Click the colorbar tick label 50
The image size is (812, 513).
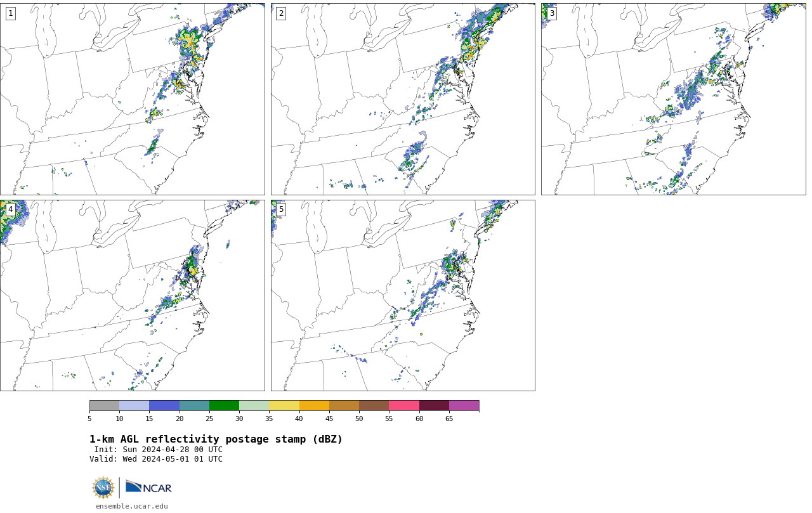pos(359,419)
